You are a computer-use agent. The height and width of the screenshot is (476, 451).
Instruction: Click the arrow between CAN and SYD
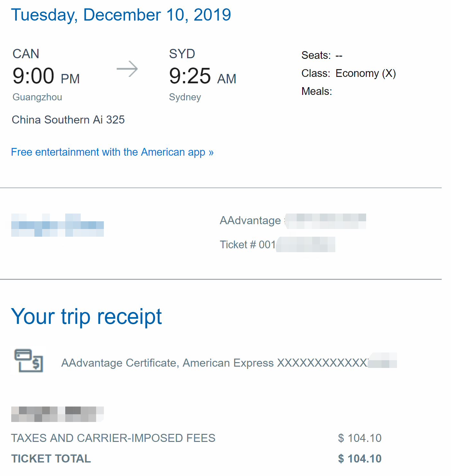[127, 69]
